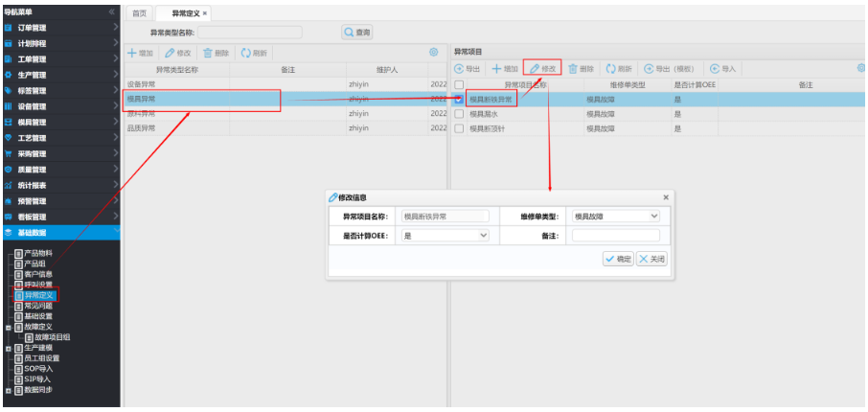This screenshot has width=868, height=412.
Task: Uncheck the 模具断铁异常 row checkbox
Action: tap(459, 99)
